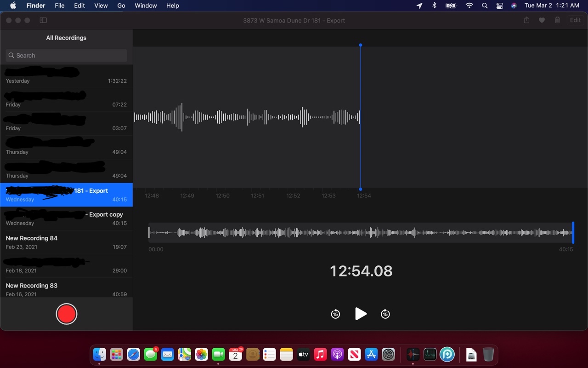Delete recording using trash icon
The width and height of the screenshot is (588, 368).
(557, 20)
